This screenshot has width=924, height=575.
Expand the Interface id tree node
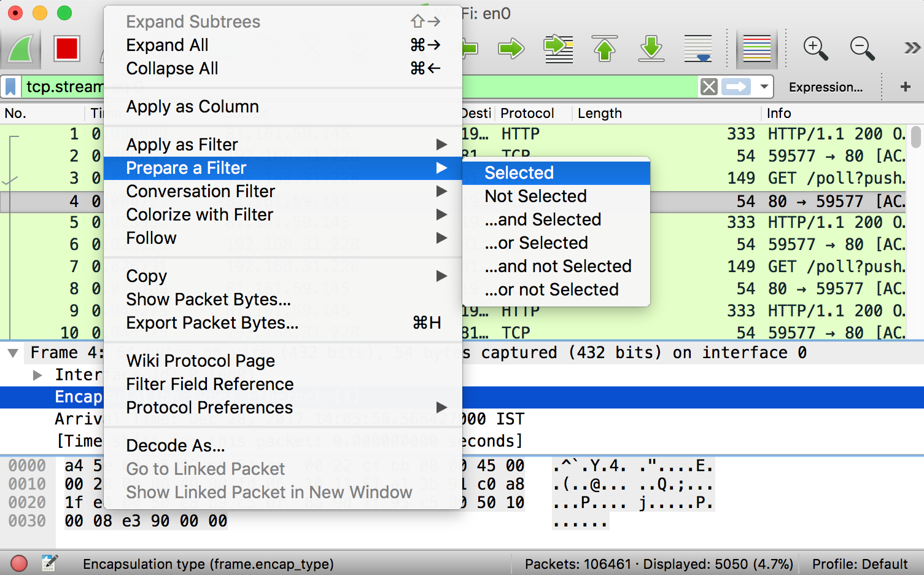[37, 375]
